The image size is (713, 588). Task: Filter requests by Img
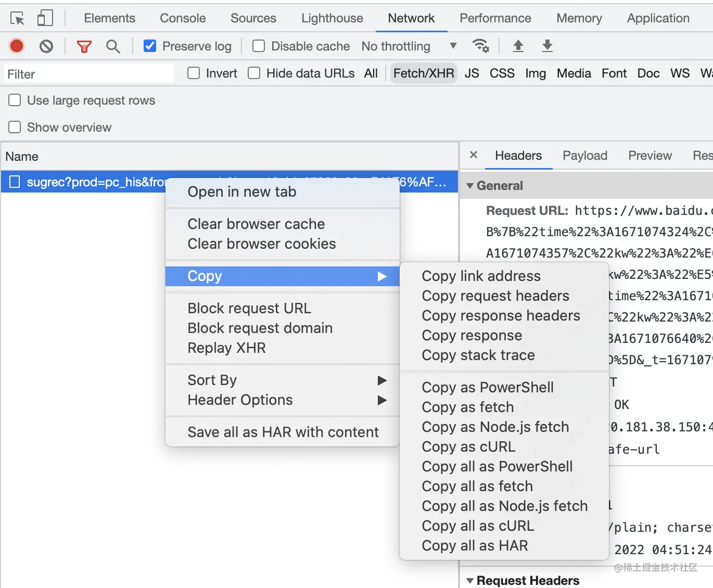tap(536, 73)
